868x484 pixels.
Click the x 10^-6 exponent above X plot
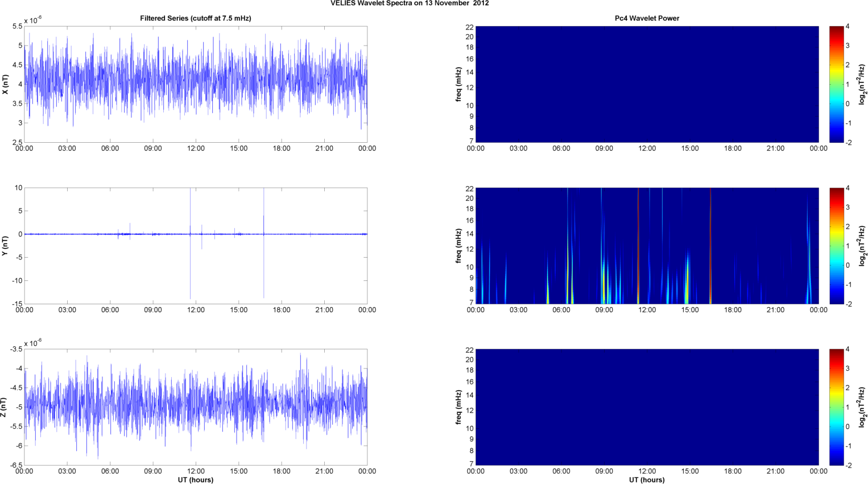(33, 20)
